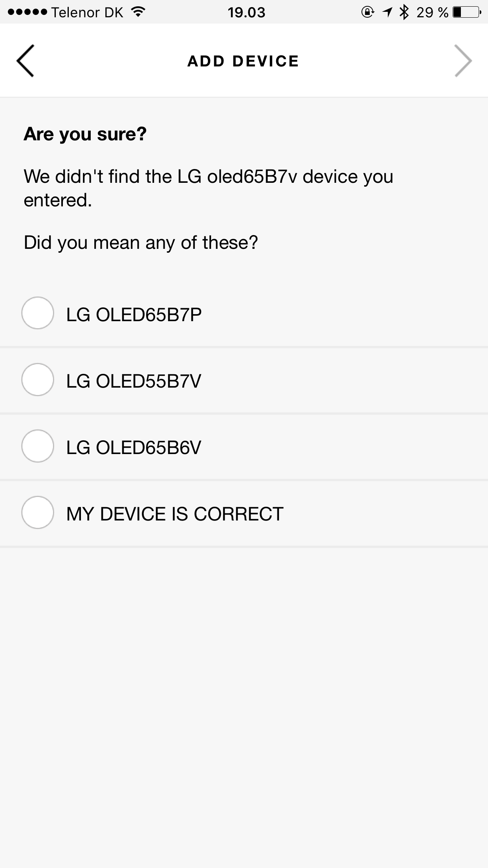This screenshot has width=488, height=868.
Task: Tap the 29 % battery percentage
Action: point(432,12)
